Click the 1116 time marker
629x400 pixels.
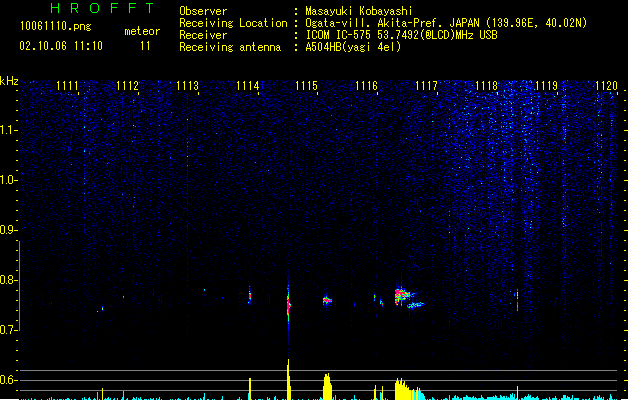pos(367,86)
